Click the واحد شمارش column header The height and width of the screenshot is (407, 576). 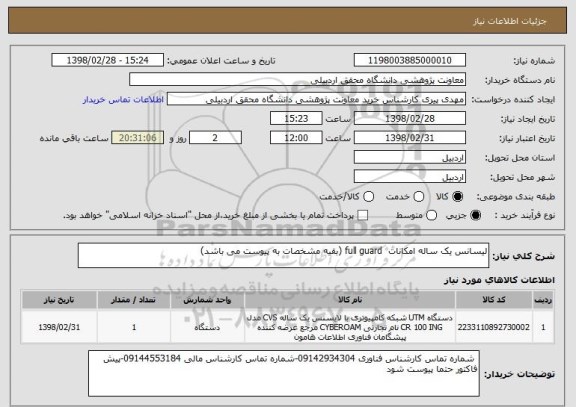(207, 300)
